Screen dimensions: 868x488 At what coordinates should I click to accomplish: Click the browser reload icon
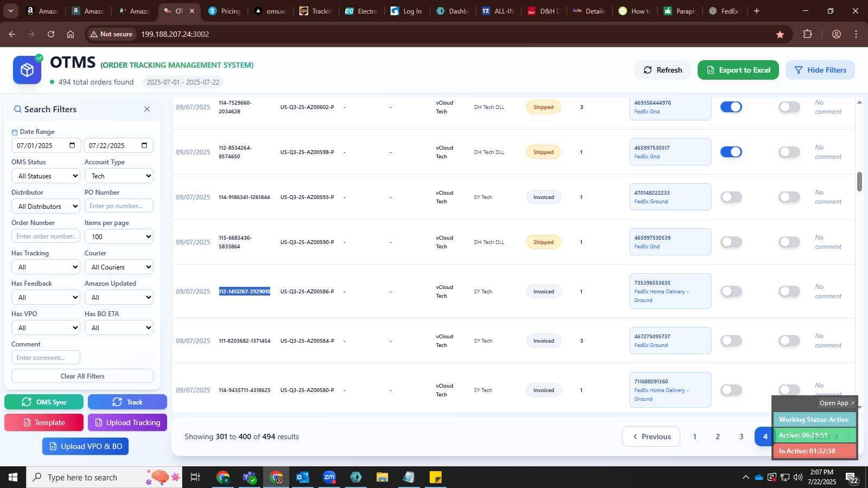51,34
